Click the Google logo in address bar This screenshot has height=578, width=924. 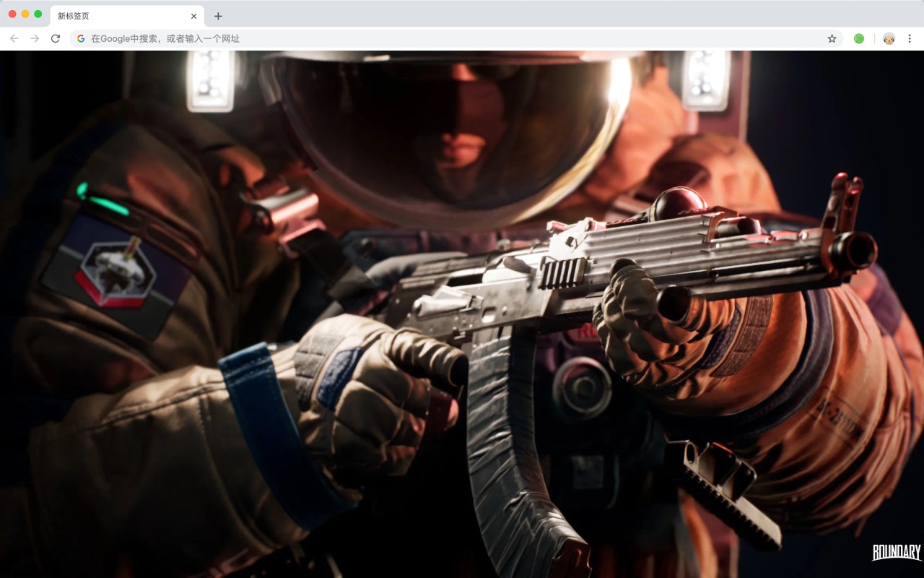81,38
